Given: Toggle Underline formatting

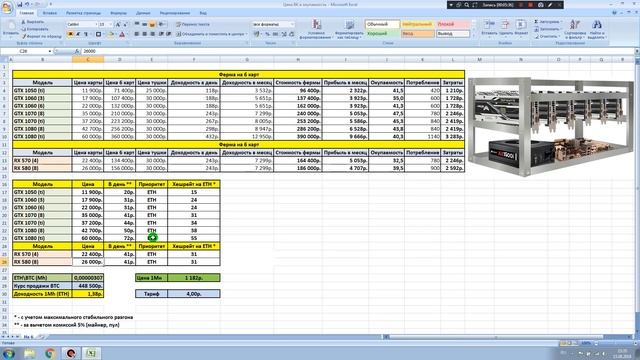Looking at the screenshot, I should tap(86, 34).
